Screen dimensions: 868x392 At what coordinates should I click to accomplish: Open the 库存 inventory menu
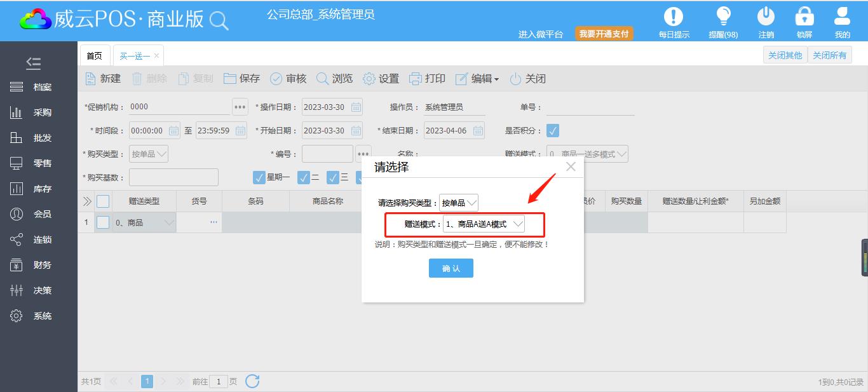42,189
